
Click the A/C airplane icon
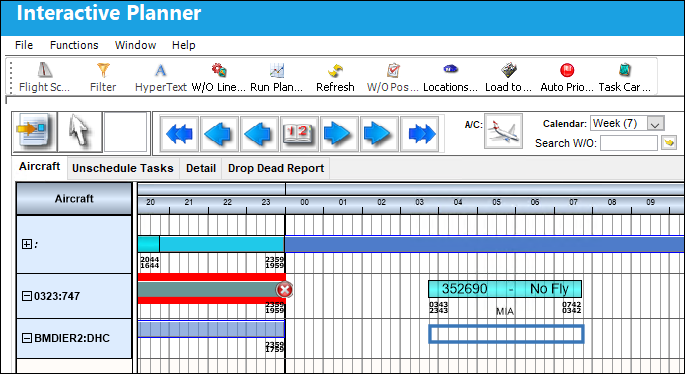(x=503, y=131)
